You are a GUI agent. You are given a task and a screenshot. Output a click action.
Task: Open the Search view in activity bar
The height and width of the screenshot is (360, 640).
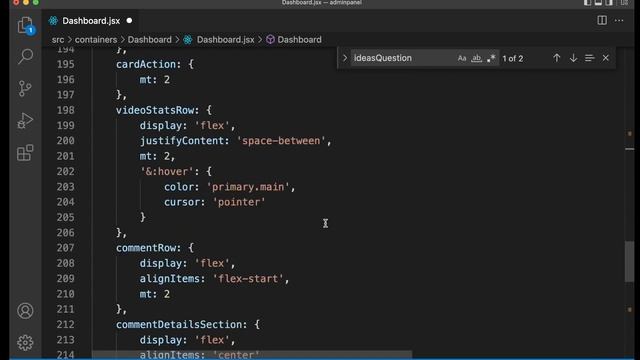(25, 56)
